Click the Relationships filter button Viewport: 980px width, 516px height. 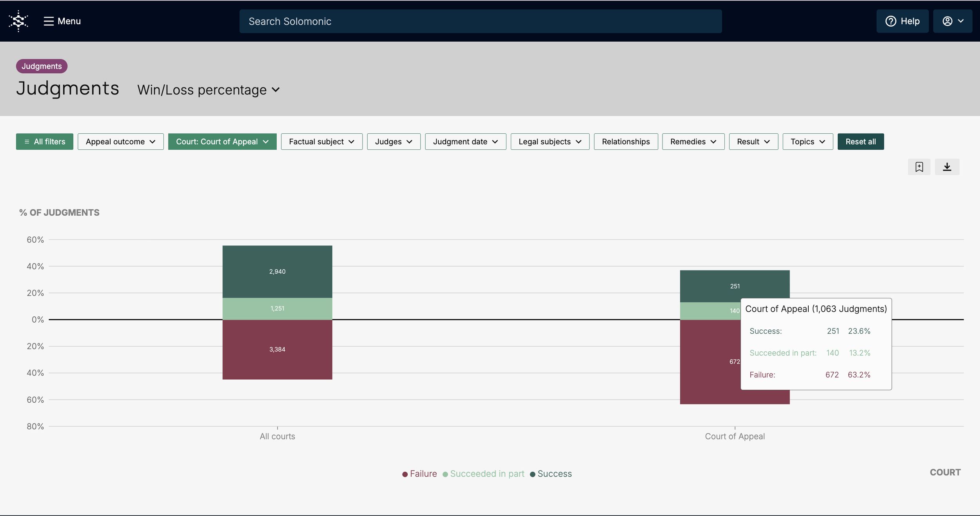625,142
